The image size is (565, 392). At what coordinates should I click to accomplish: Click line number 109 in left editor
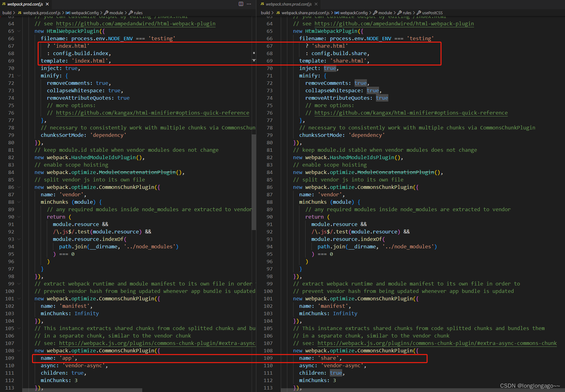pyautogui.click(x=10, y=358)
